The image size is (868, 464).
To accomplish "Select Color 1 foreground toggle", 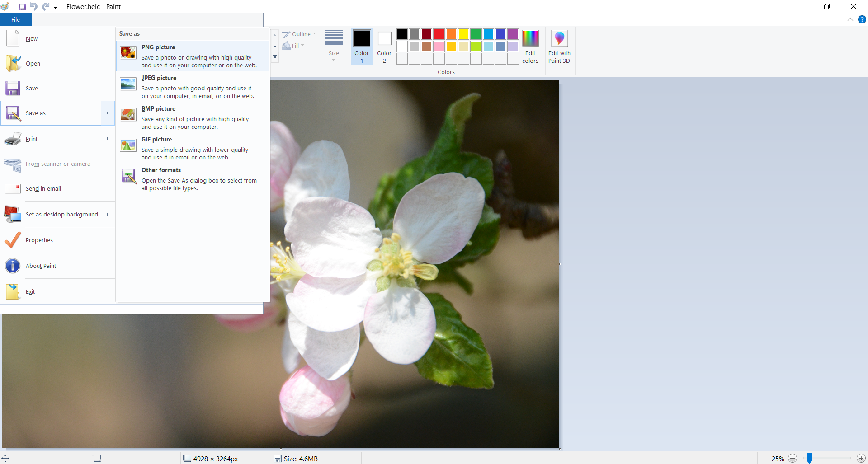I will coord(362,47).
